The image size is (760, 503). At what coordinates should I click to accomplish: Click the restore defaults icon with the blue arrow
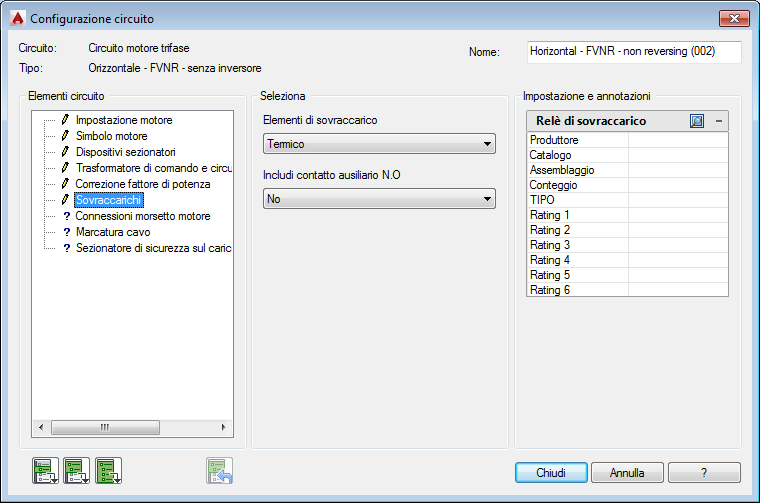220,471
